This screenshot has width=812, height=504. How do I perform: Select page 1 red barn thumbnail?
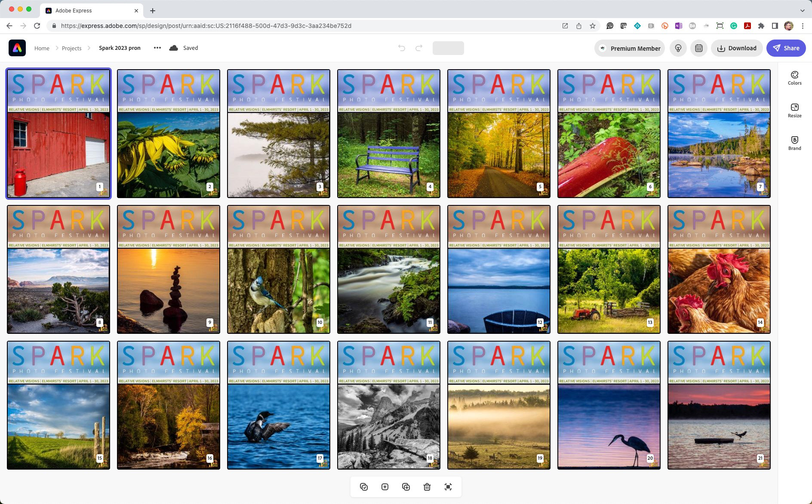tap(58, 134)
